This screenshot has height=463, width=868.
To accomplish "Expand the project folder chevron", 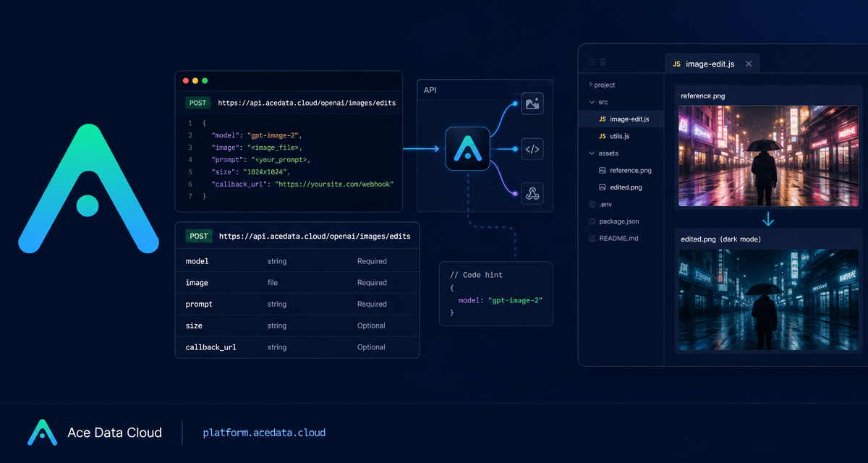I will [591, 85].
